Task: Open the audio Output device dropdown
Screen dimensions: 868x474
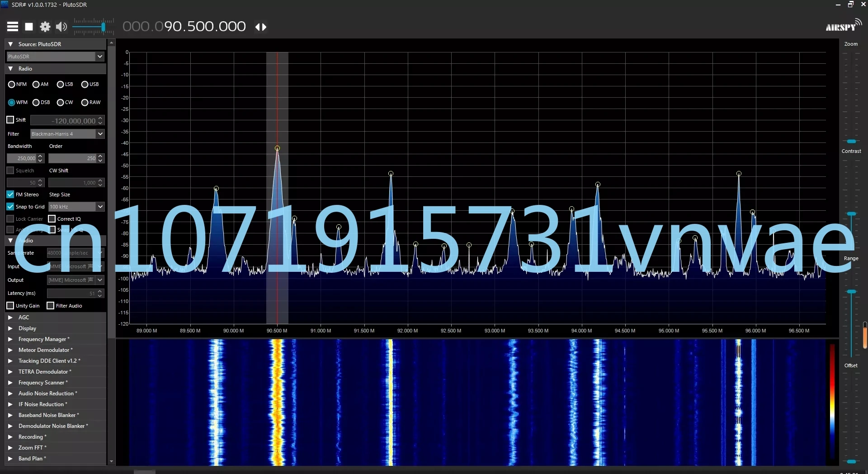Action: click(100, 280)
